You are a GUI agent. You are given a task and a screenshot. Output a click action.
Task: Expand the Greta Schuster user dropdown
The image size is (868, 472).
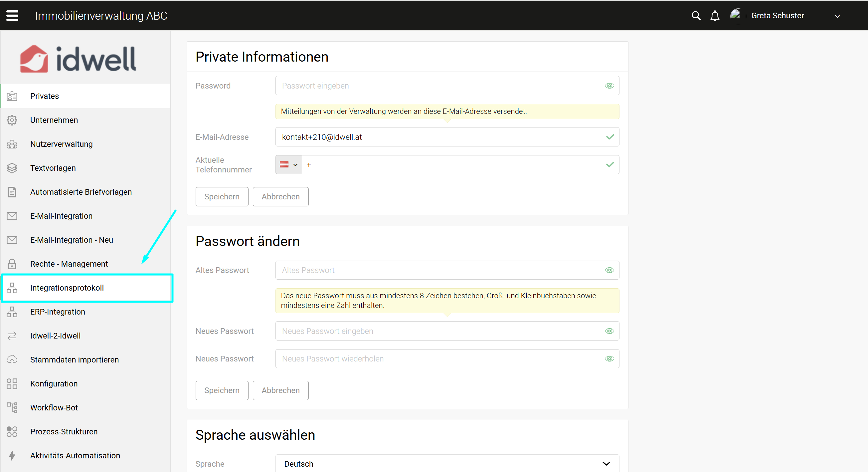pyautogui.click(x=837, y=16)
